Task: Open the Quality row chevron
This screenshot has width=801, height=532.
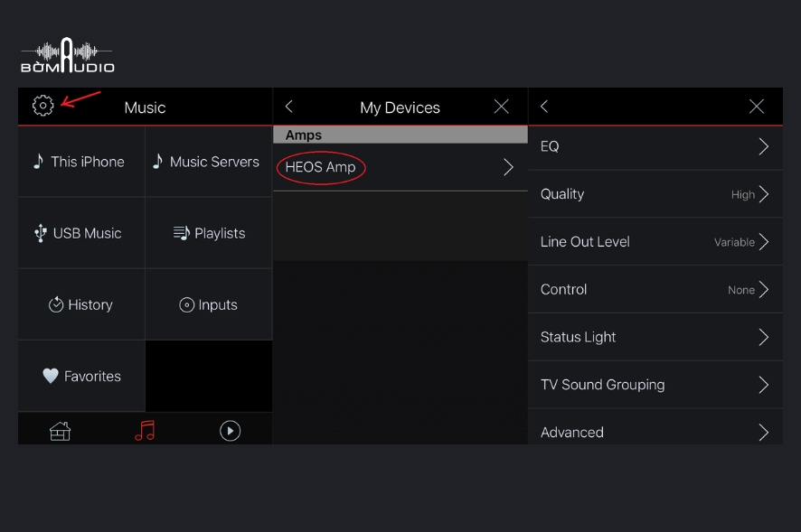Action: point(764,194)
